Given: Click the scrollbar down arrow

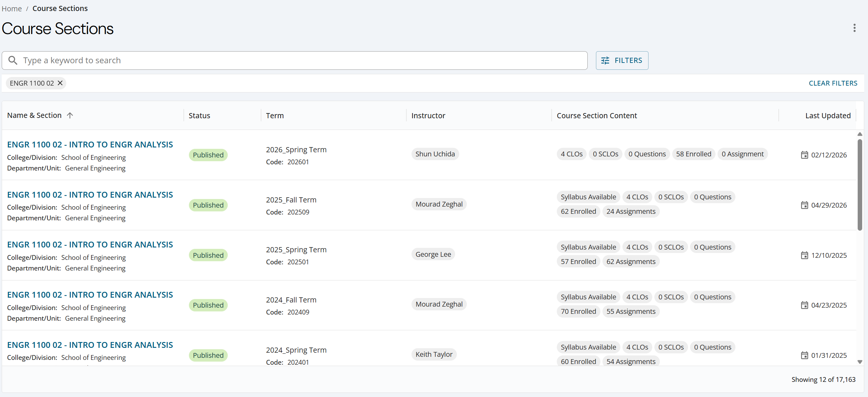Looking at the screenshot, I should click(x=860, y=362).
